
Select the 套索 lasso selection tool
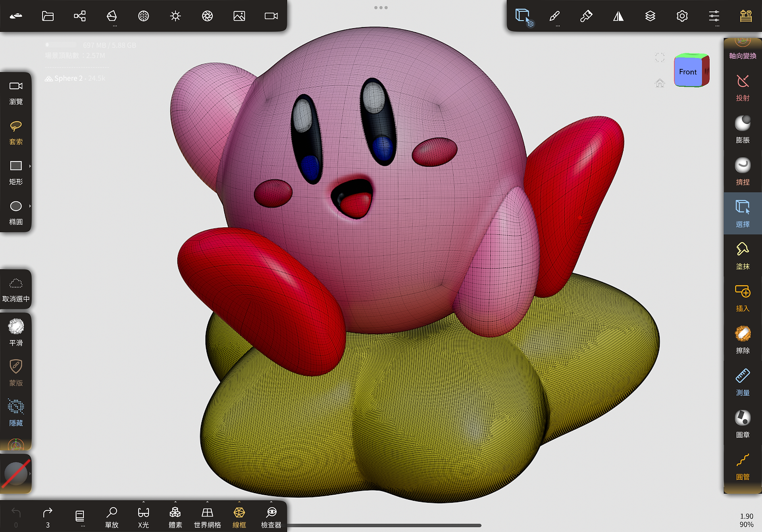point(16,133)
